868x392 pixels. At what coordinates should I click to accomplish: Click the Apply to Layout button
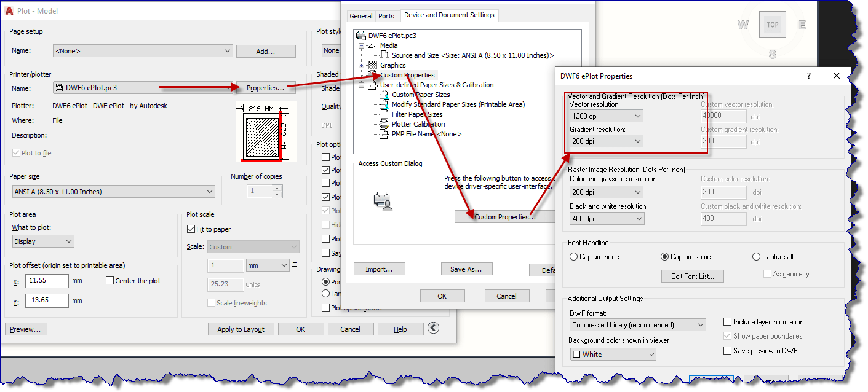coord(241,329)
